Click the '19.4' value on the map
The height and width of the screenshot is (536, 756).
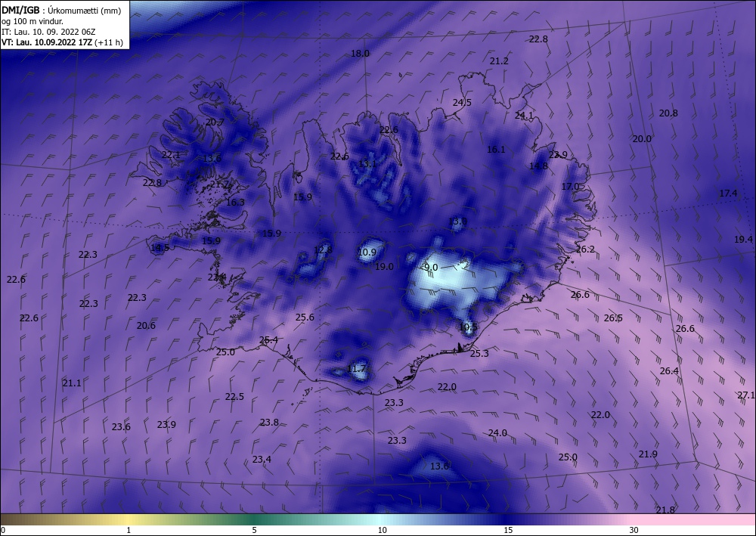743,240
